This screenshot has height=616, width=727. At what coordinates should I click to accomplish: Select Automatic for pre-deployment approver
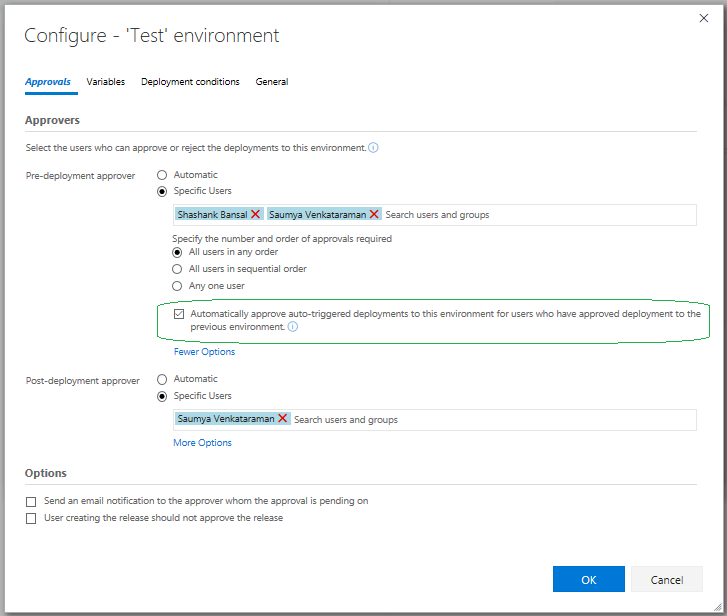point(162,175)
